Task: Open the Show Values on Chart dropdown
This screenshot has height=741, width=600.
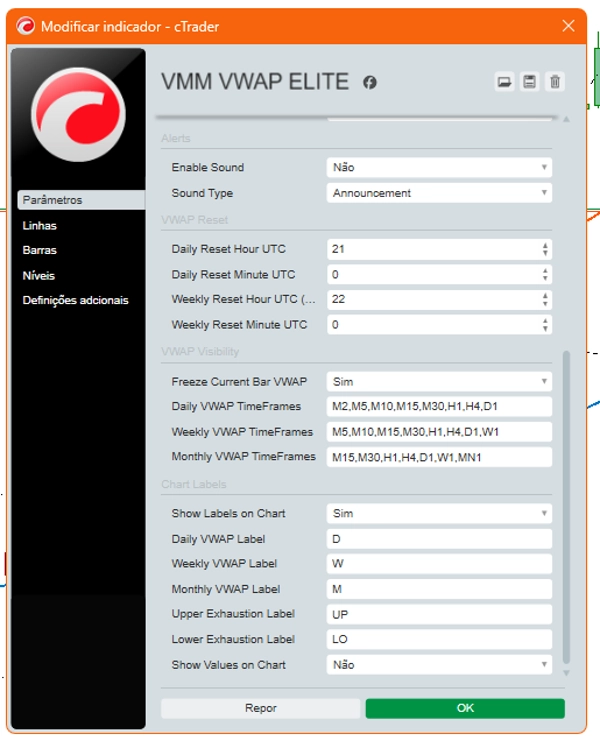Action: tap(439, 665)
